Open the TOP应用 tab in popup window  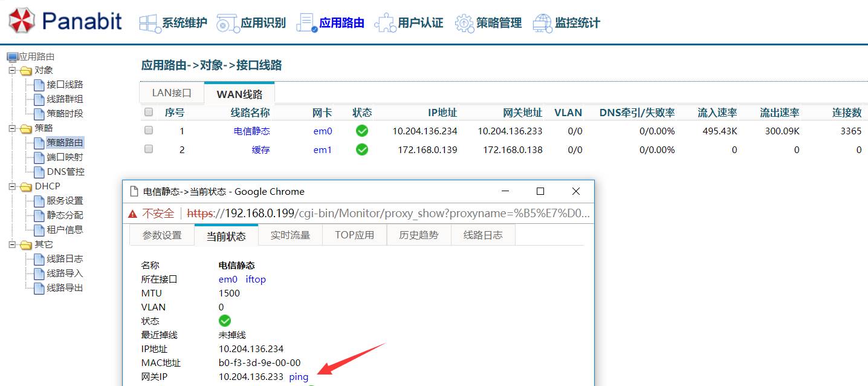tap(354, 236)
